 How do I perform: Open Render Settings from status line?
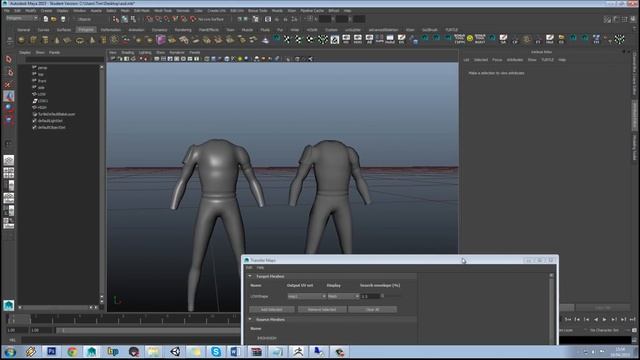coord(294,19)
